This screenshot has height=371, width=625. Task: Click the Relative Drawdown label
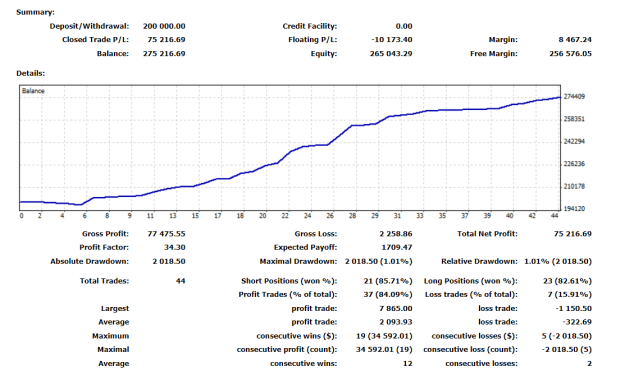pyautogui.click(x=479, y=261)
